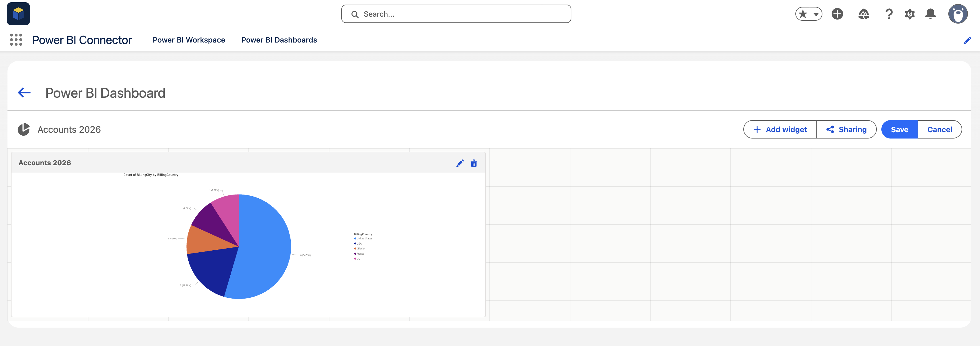
Task: Cancel dashboard editing
Action: (940, 129)
